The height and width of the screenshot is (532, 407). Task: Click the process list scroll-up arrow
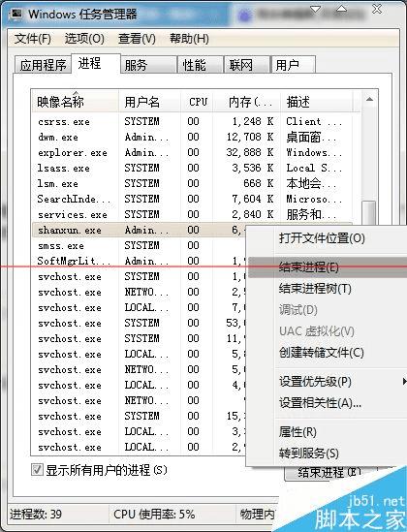click(x=370, y=100)
